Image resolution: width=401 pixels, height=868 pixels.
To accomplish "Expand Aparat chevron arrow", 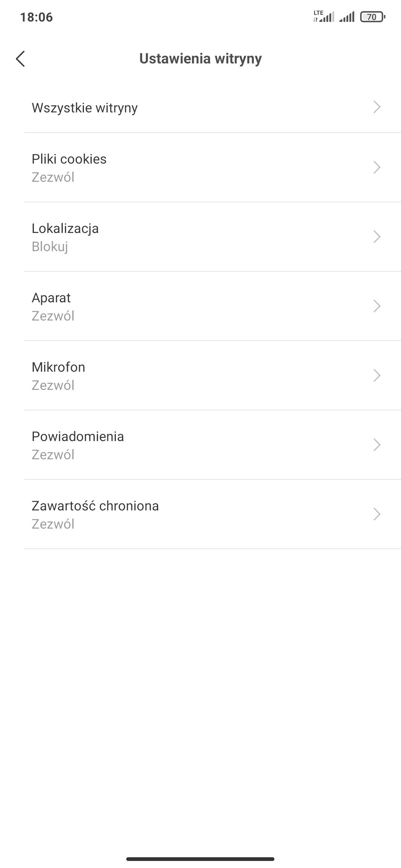I will click(377, 306).
